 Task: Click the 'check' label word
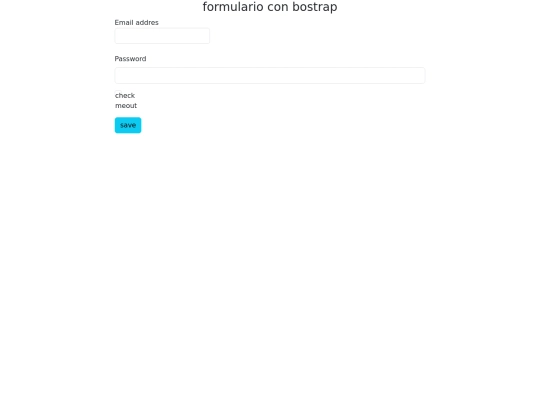point(125,95)
